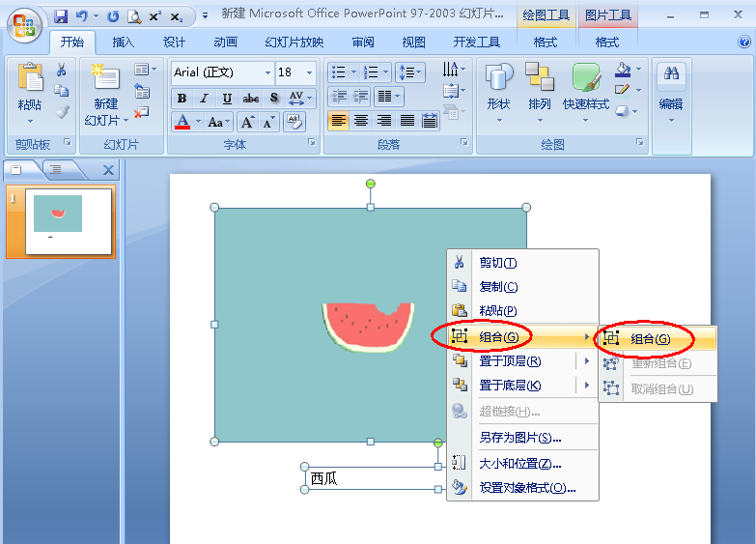Click the Format Painter brush icon

pos(62,112)
